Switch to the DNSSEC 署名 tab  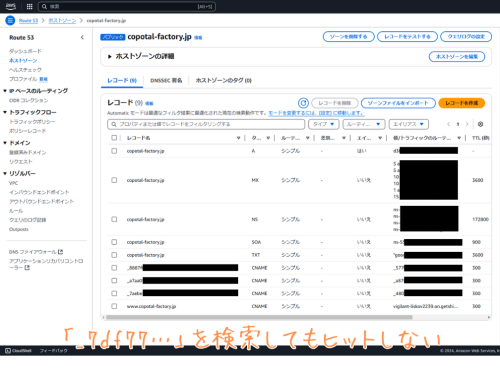[x=166, y=80]
